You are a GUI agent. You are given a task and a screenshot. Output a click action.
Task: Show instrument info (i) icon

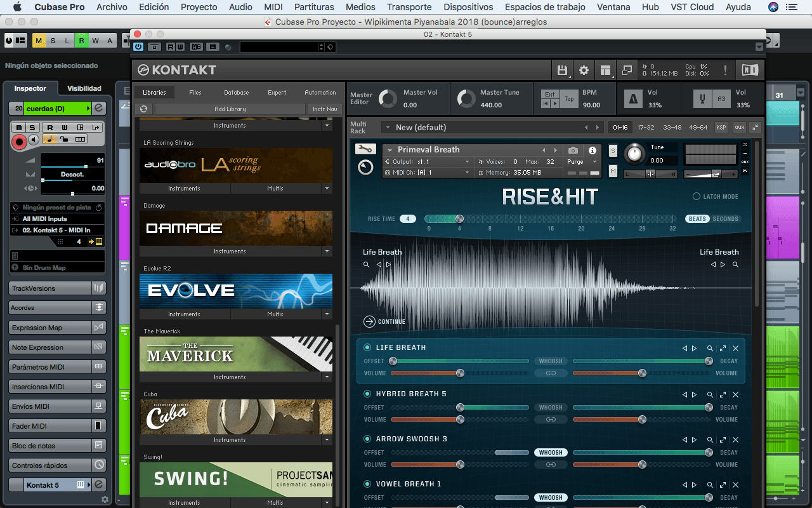593,150
